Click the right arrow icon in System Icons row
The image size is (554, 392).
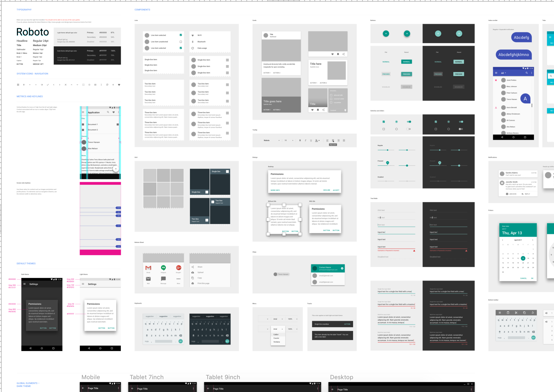[42, 85]
